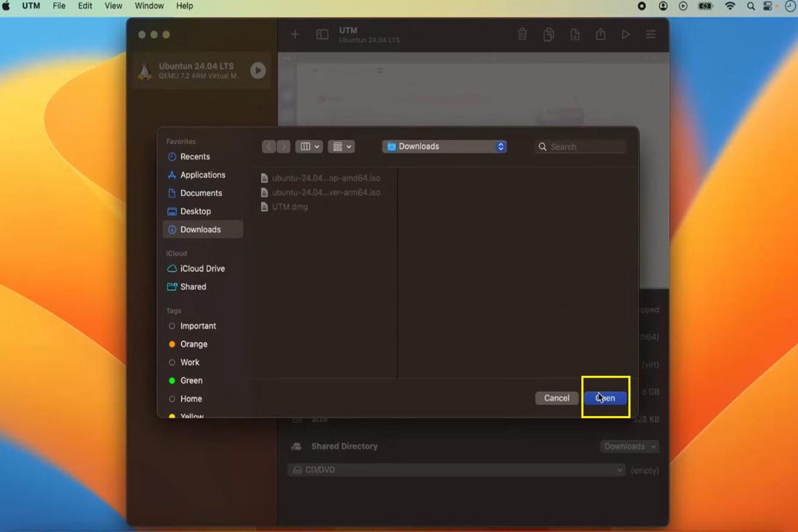The width and height of the screenshot is (798, 532).
Task: Go back in file dialog navigation
Action: 268,146
